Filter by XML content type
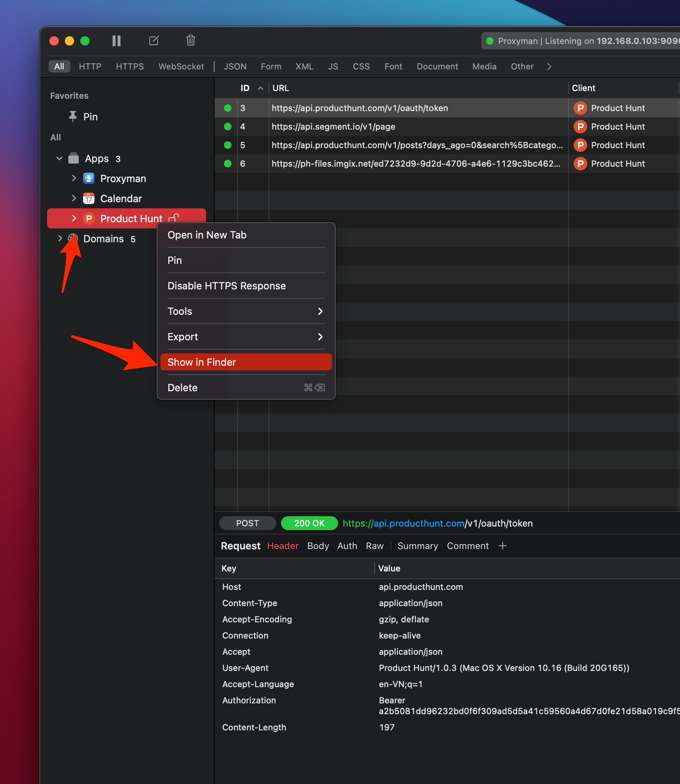 pos(304,66)
